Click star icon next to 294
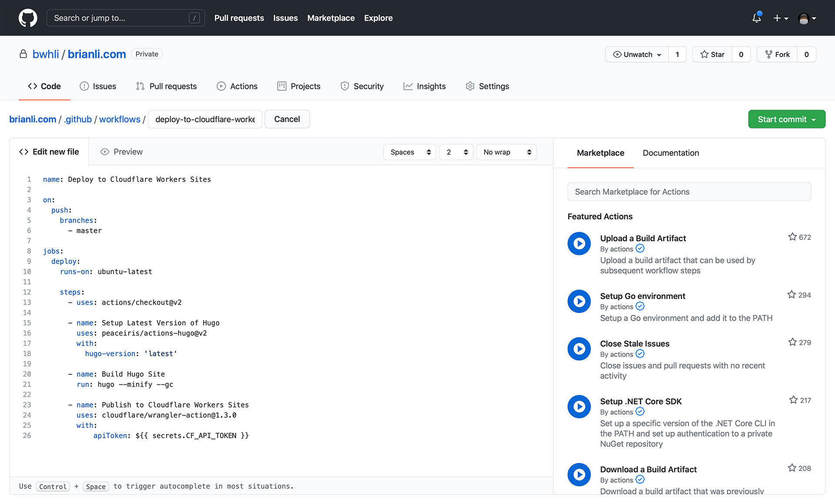 click(792, 295)
